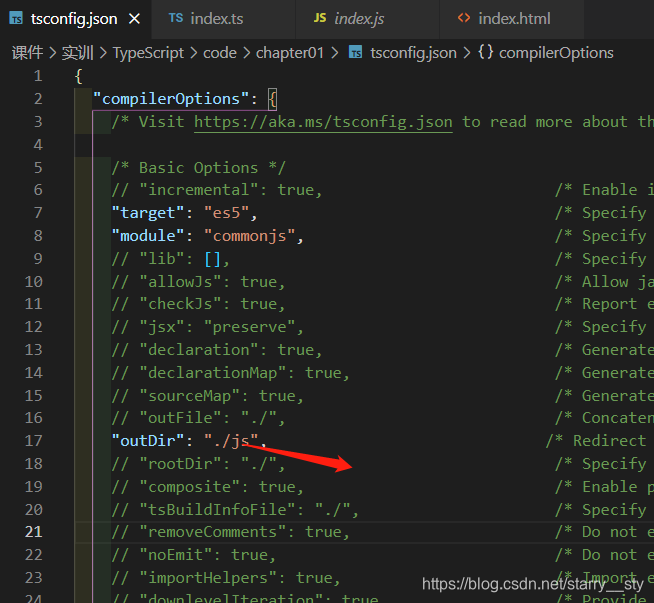Open the 实训 breadcrumb folder
Screen dimensions: 654x603
pyautogui.click(x=78, y=53)
